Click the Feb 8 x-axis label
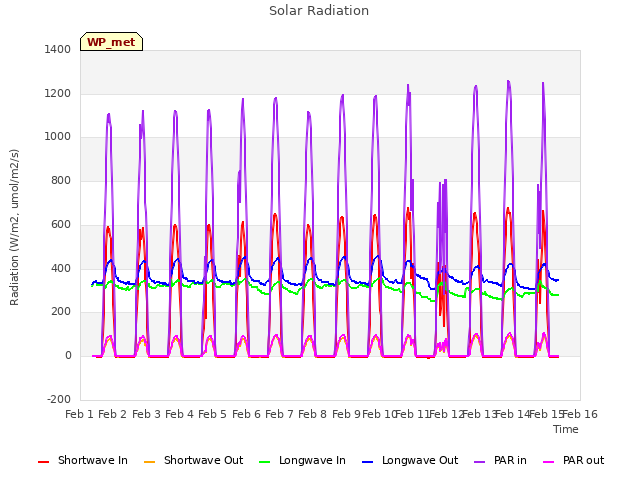Image resolution: width=640 pixels, height=480 pixels. [312, 414]
